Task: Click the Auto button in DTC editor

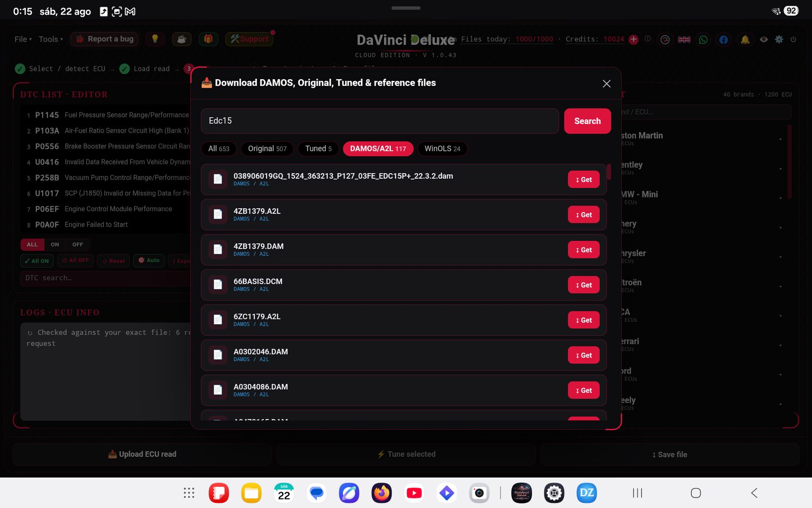Action: (149, 261)
